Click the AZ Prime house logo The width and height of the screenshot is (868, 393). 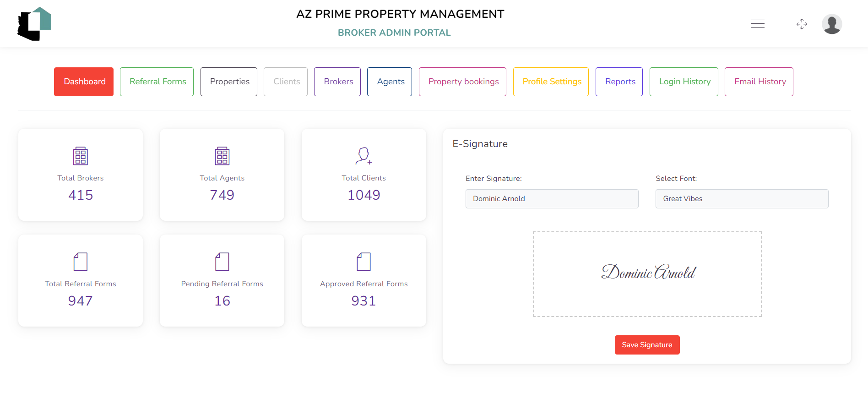click(x=34, y=24)
